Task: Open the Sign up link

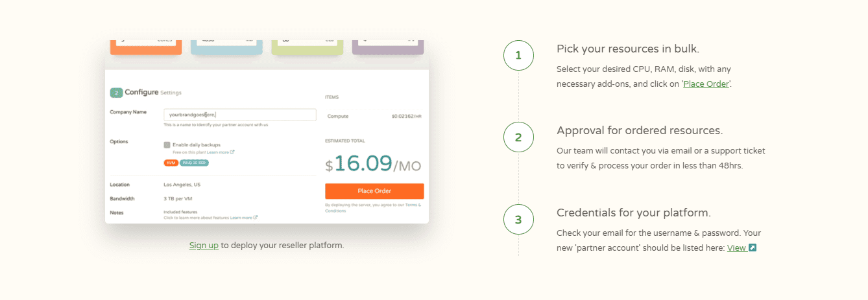Action: tap(204, 246)
